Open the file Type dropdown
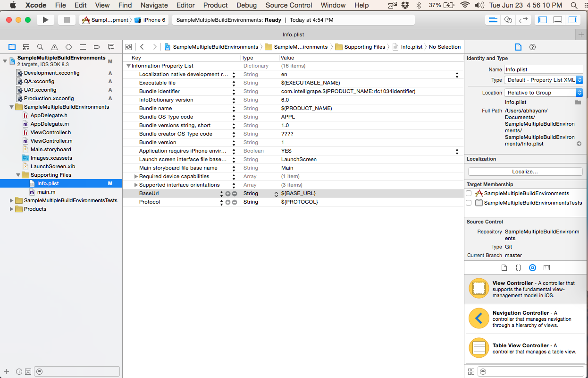The image size is (588, 378). coord(544,80)
